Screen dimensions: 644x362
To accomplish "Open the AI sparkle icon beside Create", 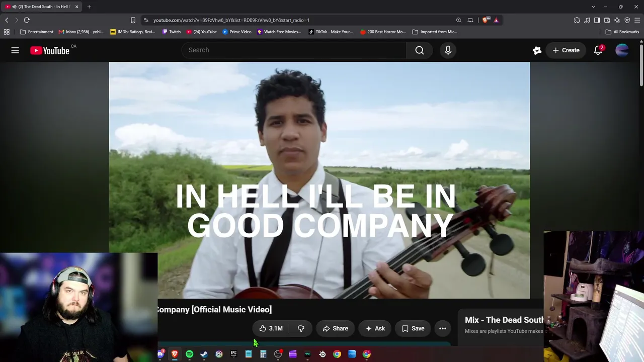I will coord(537,50).
